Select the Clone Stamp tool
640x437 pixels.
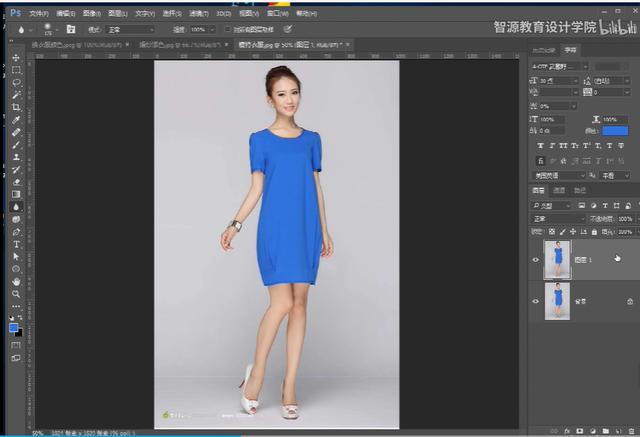point(16,157)
